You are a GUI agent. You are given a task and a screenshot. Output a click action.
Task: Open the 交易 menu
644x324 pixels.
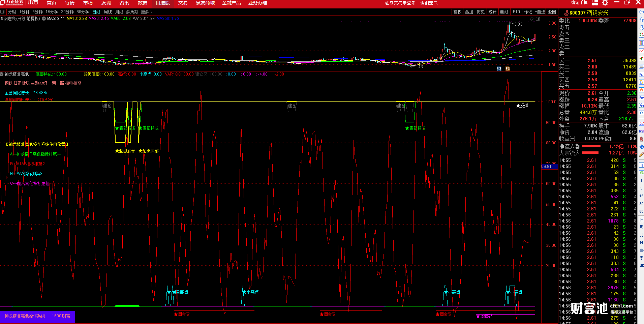point(183,3)
